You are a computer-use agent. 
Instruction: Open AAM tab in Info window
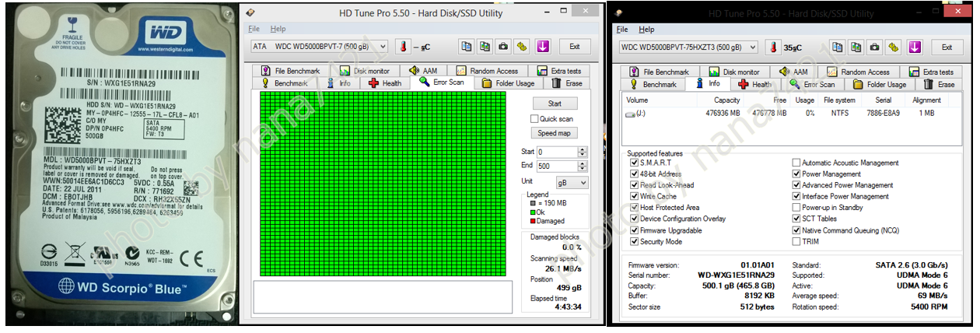click(x=793, y=72)
